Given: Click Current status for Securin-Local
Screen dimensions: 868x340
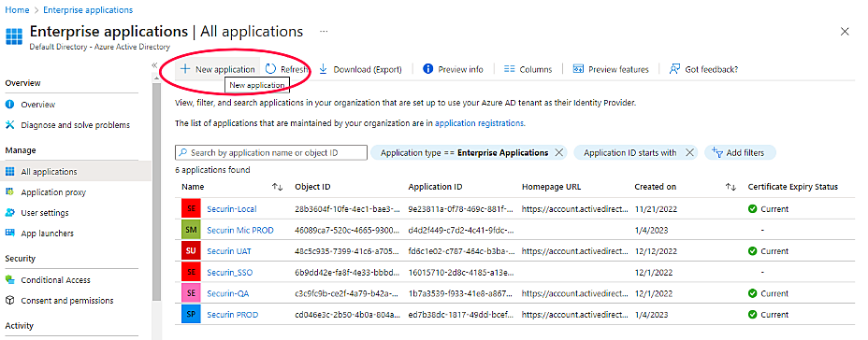Looking at the screenshot, I should pyautogui.click(x=768, y=209).
